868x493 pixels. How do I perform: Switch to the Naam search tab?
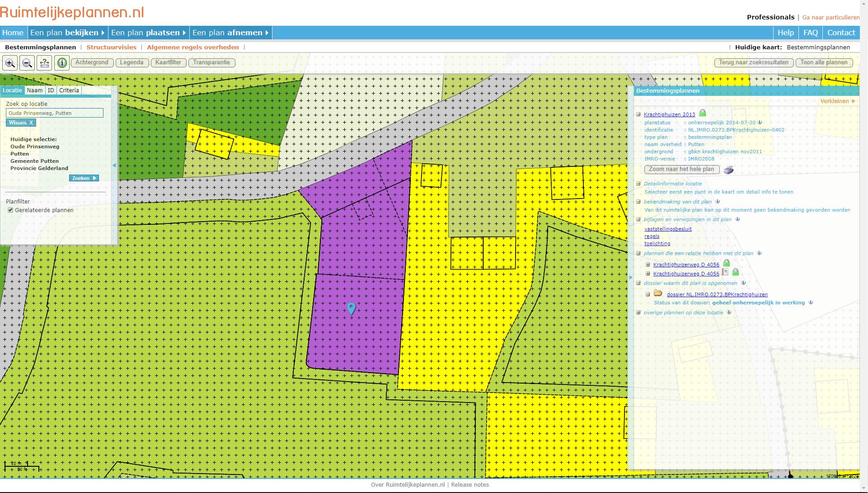tap(35, 90)
